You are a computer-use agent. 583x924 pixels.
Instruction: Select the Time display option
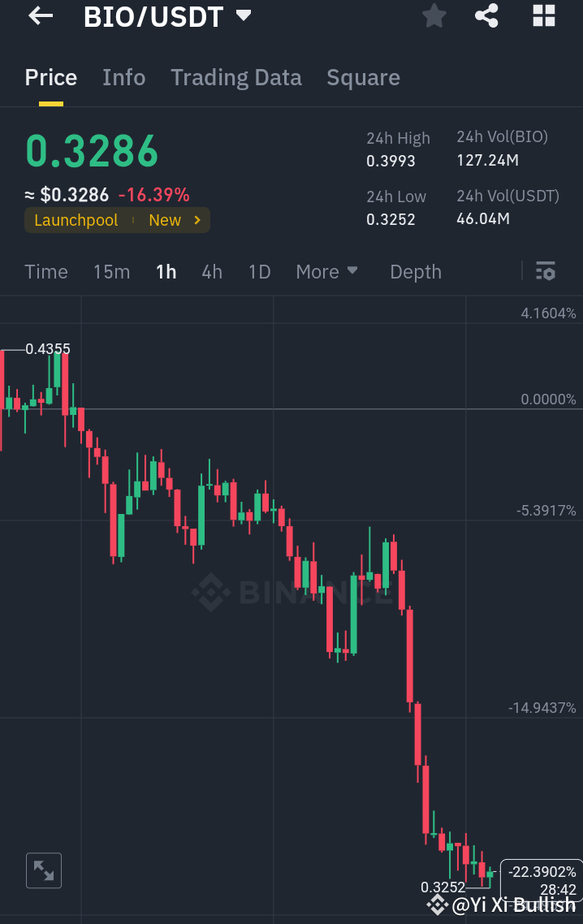45,271
